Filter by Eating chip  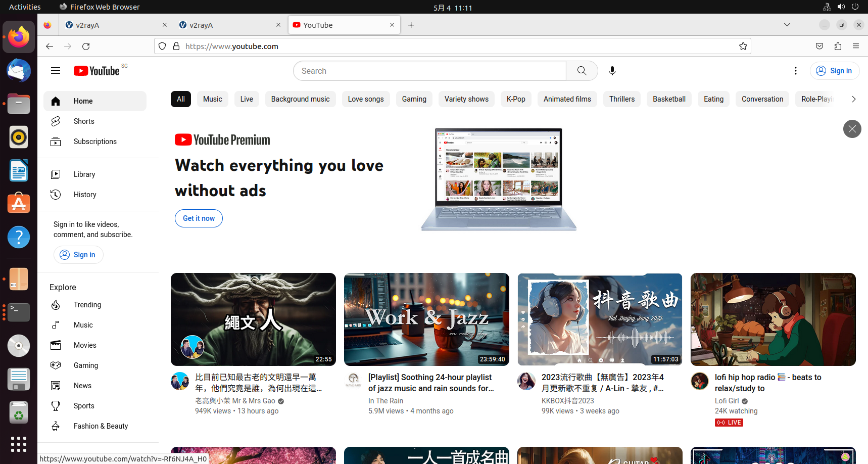(713, 99)
